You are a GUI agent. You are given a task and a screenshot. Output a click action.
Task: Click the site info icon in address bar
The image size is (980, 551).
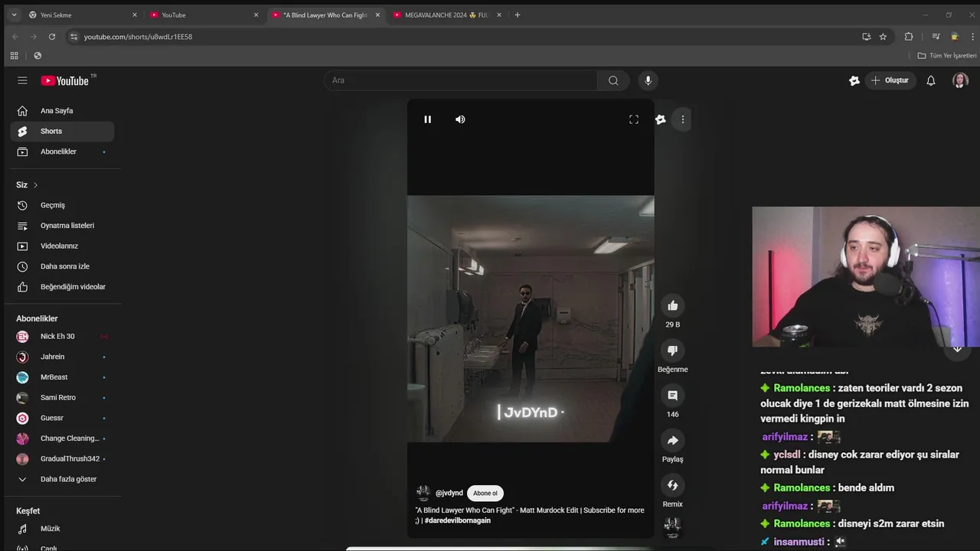coord(73,37)
